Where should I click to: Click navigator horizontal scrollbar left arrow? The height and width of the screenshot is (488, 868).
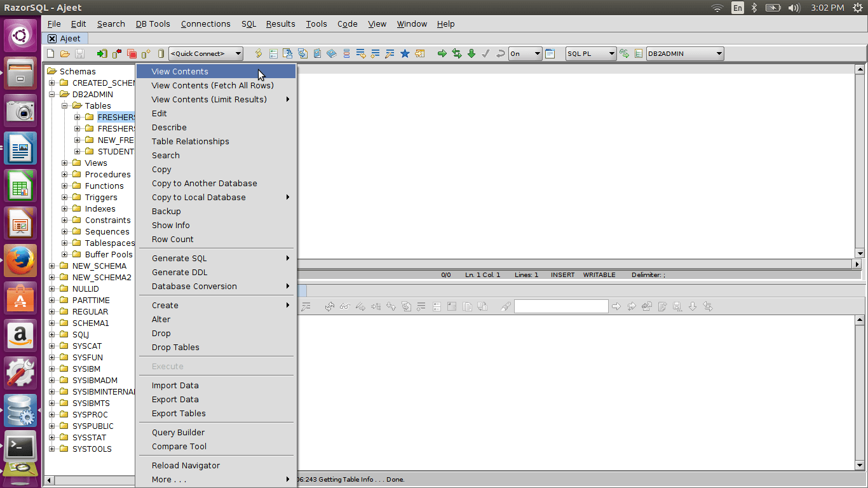[x=48, y=480]
